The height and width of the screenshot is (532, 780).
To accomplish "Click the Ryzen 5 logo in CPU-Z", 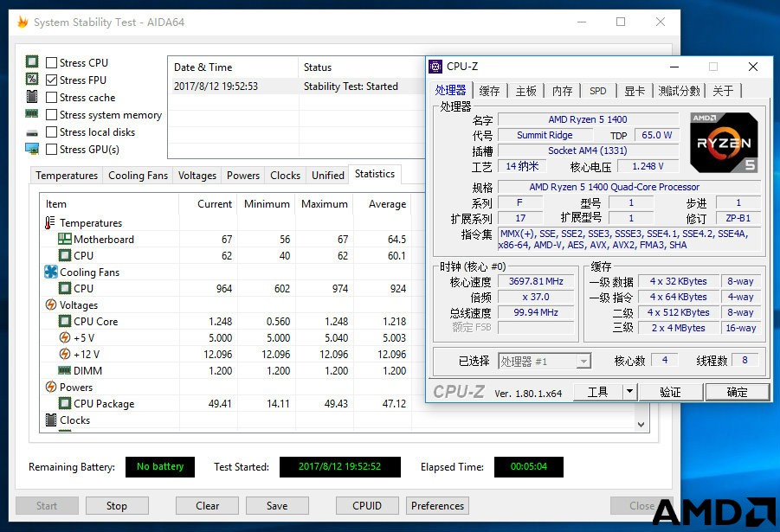I will 724,143.
